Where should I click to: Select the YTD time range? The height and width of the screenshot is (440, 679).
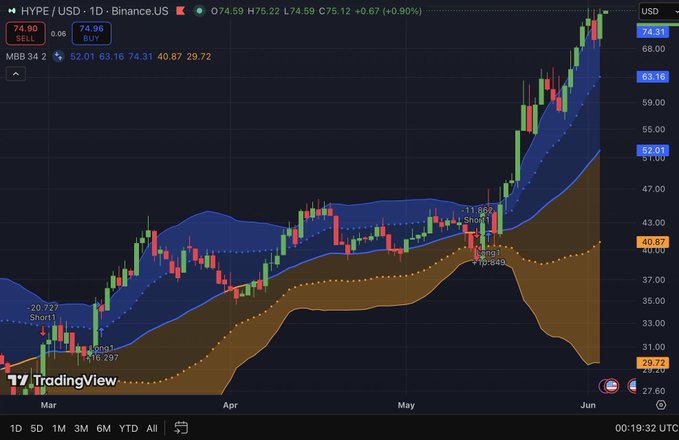pos(128,428)
